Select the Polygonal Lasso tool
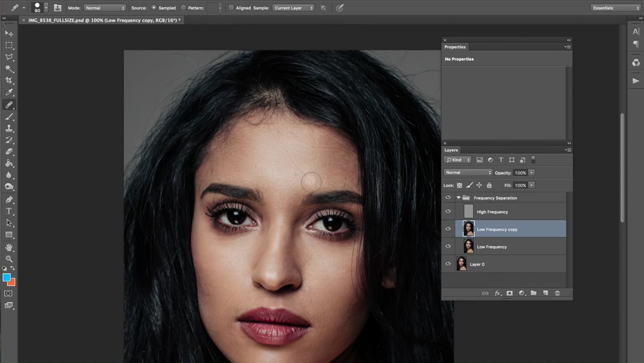Viewport: 644px width, 363px height. (x=9, y=57)
